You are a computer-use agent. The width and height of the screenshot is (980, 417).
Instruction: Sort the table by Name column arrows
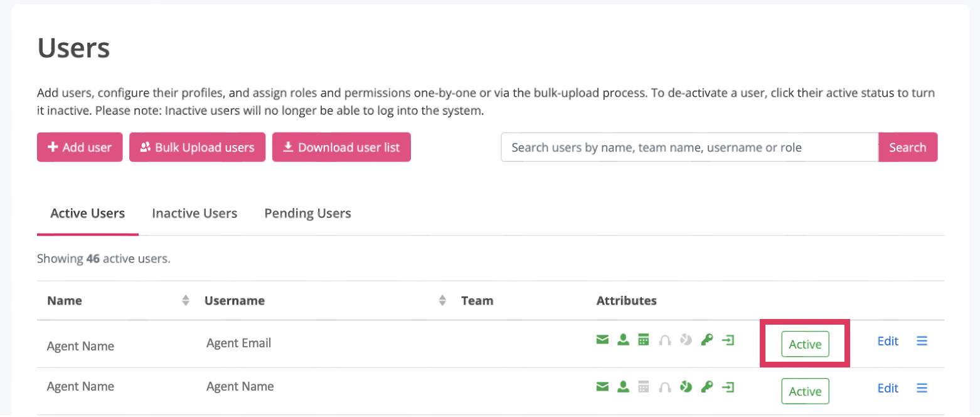pyautogui.click(x=186, y=301)
